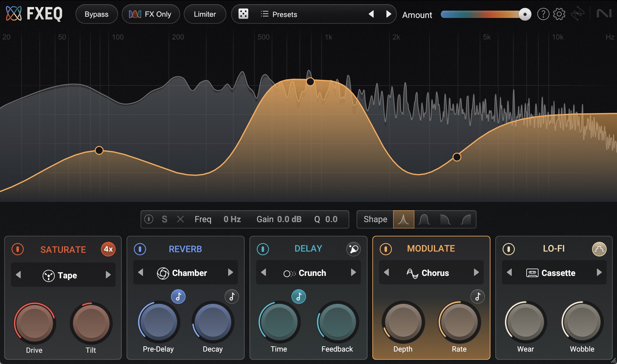Go to the previous preset arrow

pyautogui.click(x=371, y=14)
